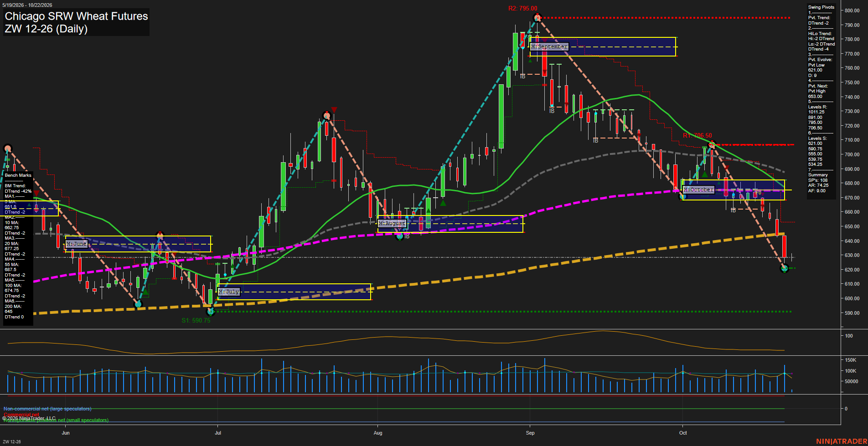Screen dimensions: 868x446
Task: Click the R1: 706.50 resistance label
Action: point(697,135)
